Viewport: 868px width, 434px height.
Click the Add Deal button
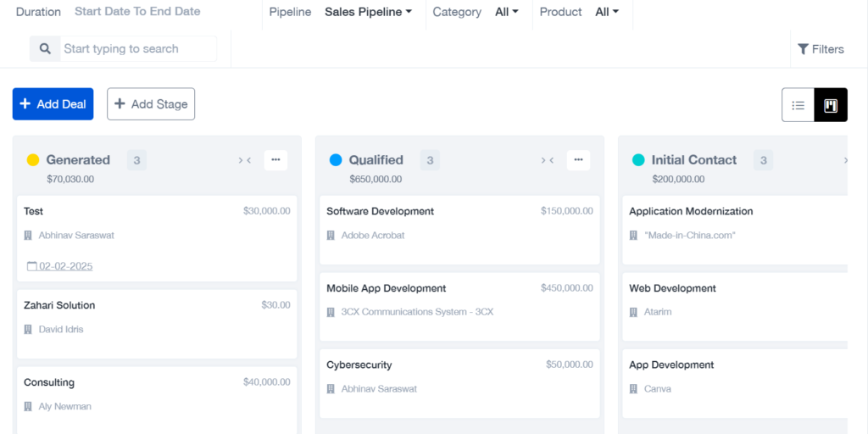coord(53,104)
